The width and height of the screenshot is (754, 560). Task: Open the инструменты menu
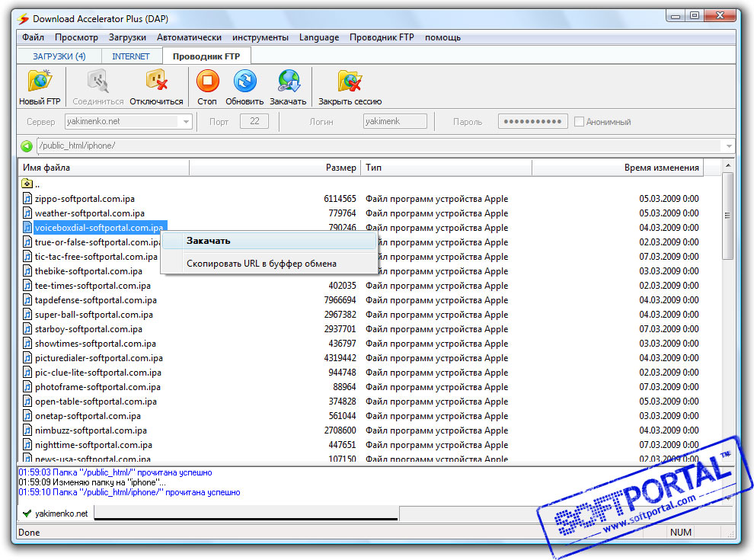coord(260,37)
